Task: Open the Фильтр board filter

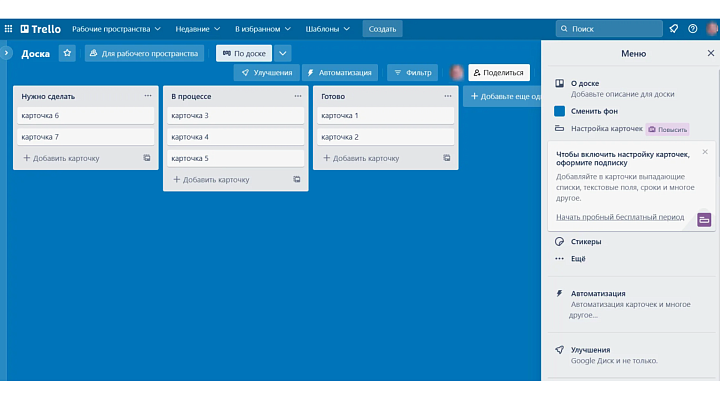Action: [x=411, y=72]
